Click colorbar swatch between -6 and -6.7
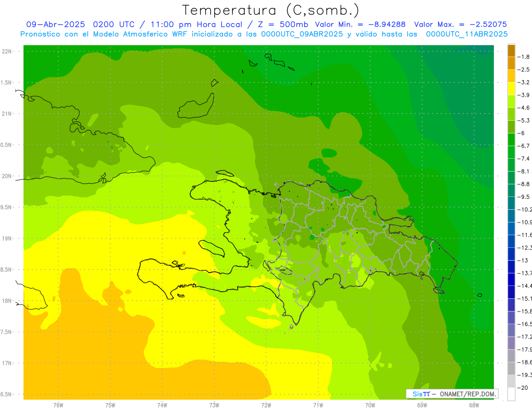 [511, 140]
